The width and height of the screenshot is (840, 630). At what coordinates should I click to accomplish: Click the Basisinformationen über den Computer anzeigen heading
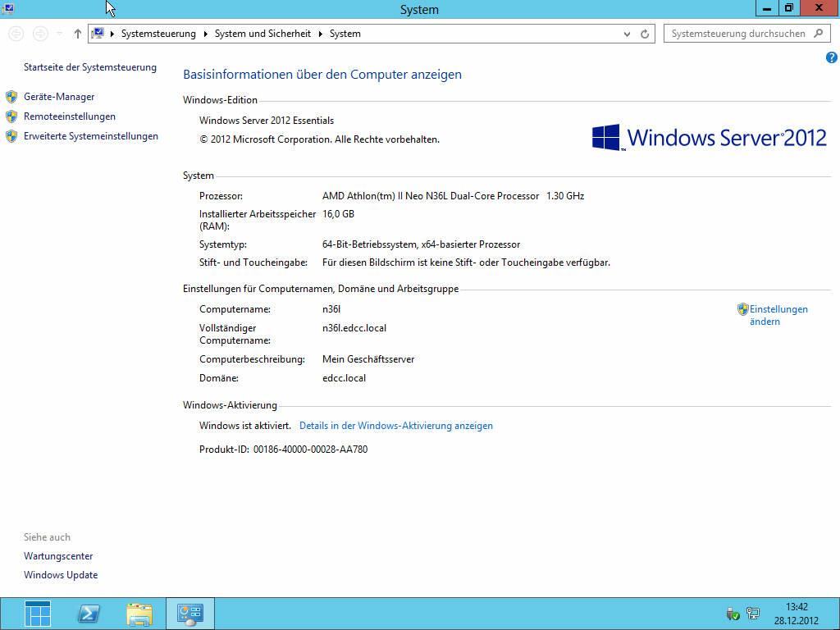pos(322,75)
